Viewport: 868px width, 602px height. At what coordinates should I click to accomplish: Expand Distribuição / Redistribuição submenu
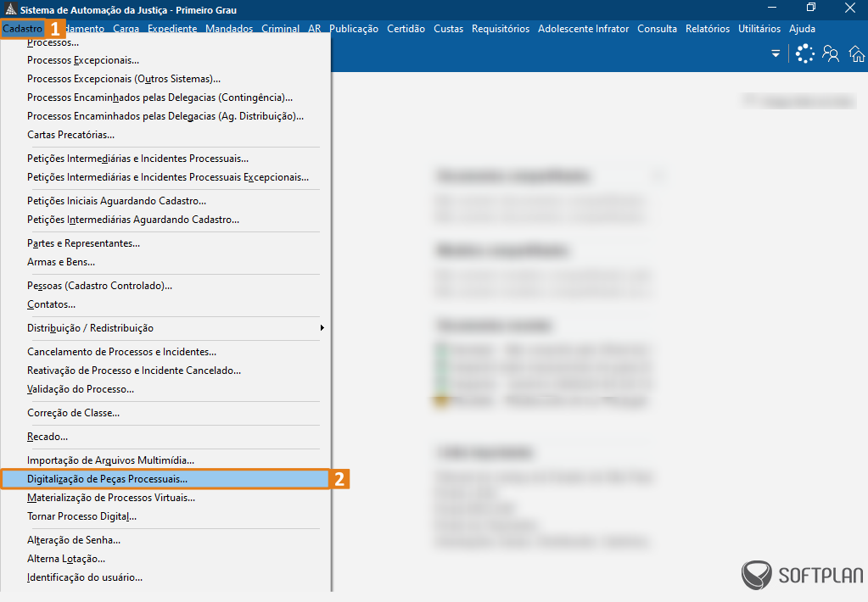[165, 329]
